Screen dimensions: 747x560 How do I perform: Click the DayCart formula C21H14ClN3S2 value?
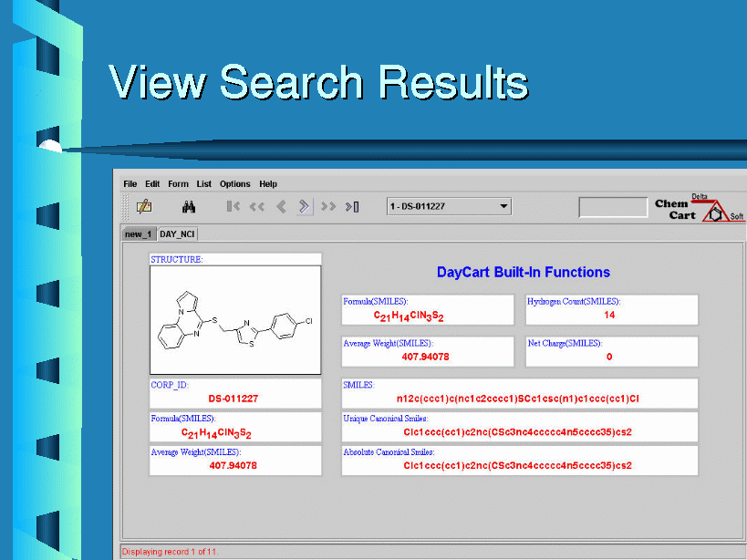pyautogui.click(x=409, y=316)
